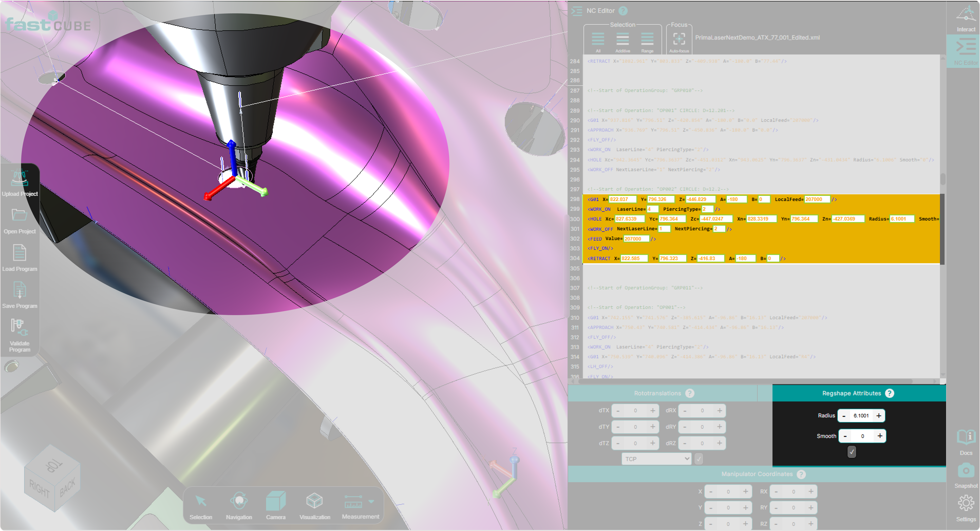Expand the Measurement tool dropdown arrow
The image size is (980, 531).
pos(371,501)
